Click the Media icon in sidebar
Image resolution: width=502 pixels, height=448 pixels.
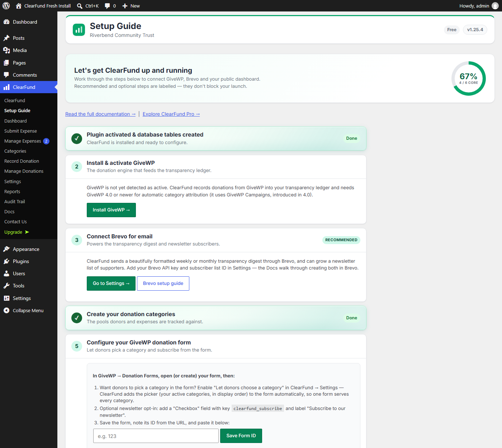pyautogui.click(x=6, y=50)
